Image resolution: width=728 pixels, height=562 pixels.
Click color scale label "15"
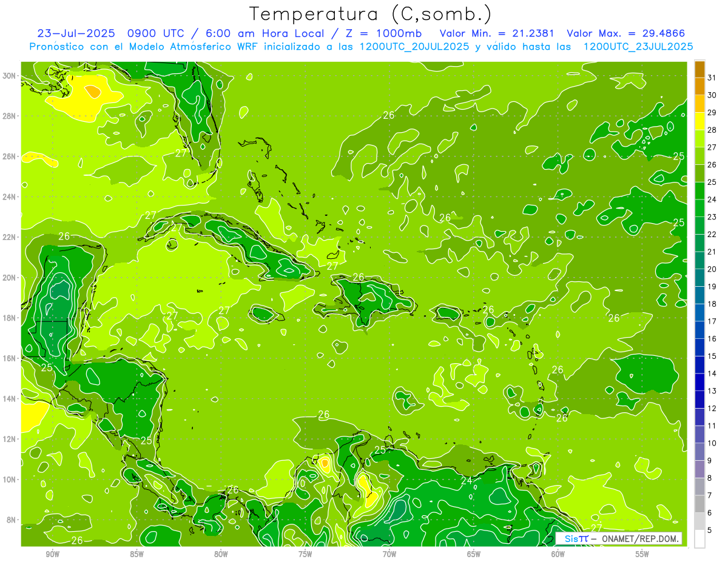(x=712, y=356)
